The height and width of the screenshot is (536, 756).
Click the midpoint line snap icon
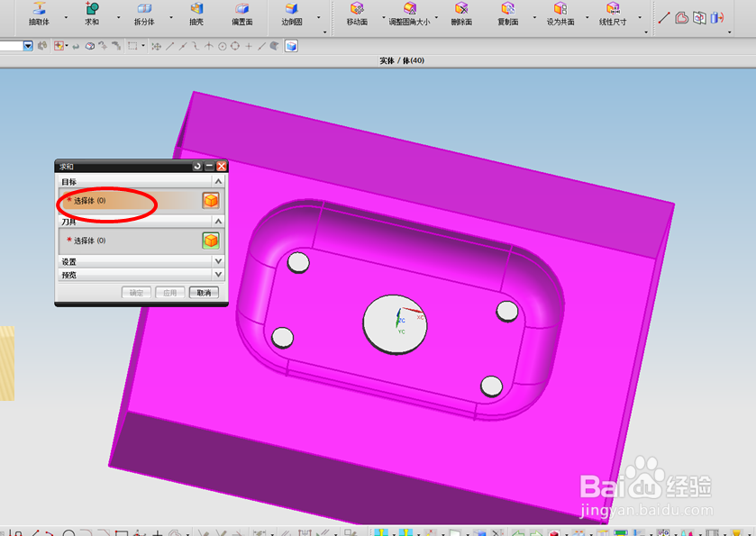point(183,46)
